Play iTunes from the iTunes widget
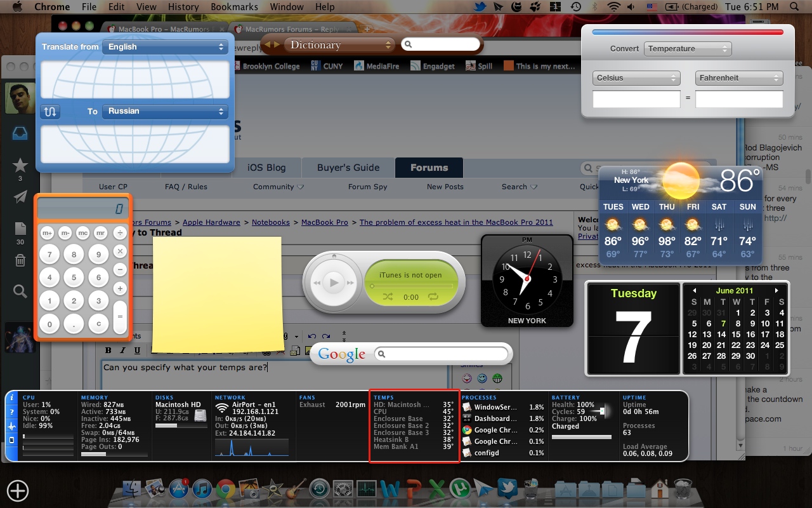This screenshot has height=508, width=812. 334,283
